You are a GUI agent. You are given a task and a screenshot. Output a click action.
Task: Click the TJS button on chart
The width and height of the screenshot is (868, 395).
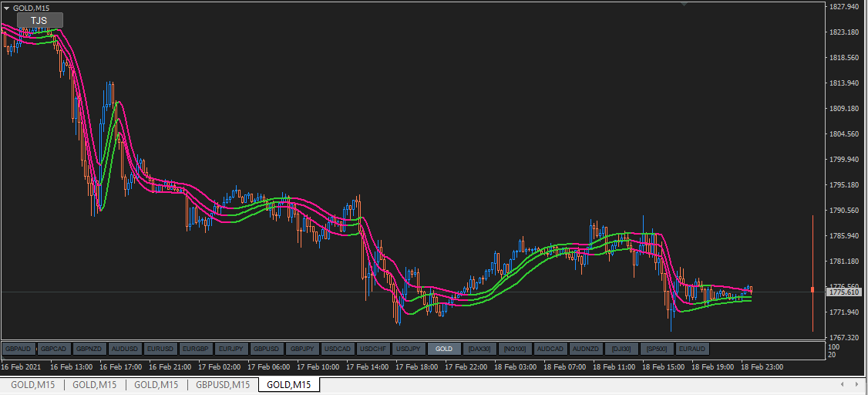tap(40, 21)
